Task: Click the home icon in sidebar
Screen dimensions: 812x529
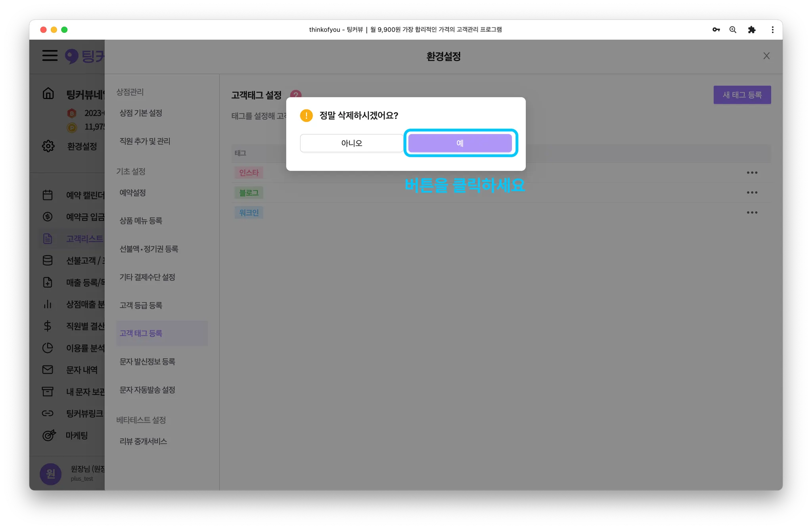Action: click(48, 94)
